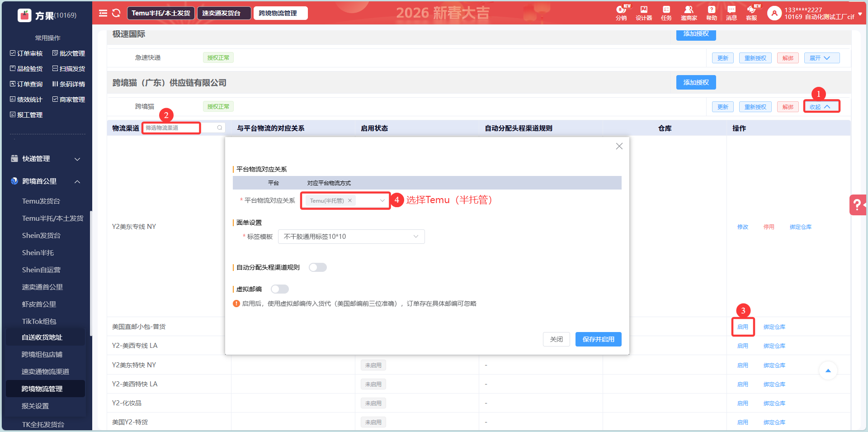Open 条码详情 shortcut

click(x=69, y=84)
